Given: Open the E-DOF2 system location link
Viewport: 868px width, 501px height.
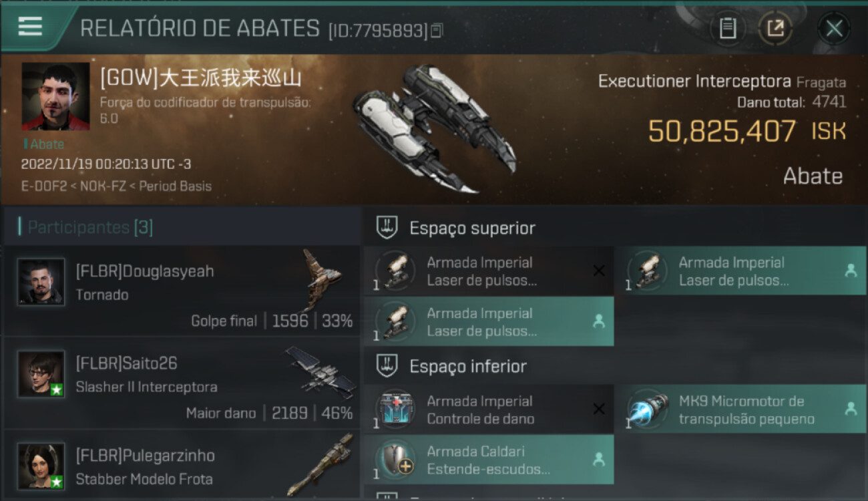Looking at the screenshot, I should click(44, 186).
